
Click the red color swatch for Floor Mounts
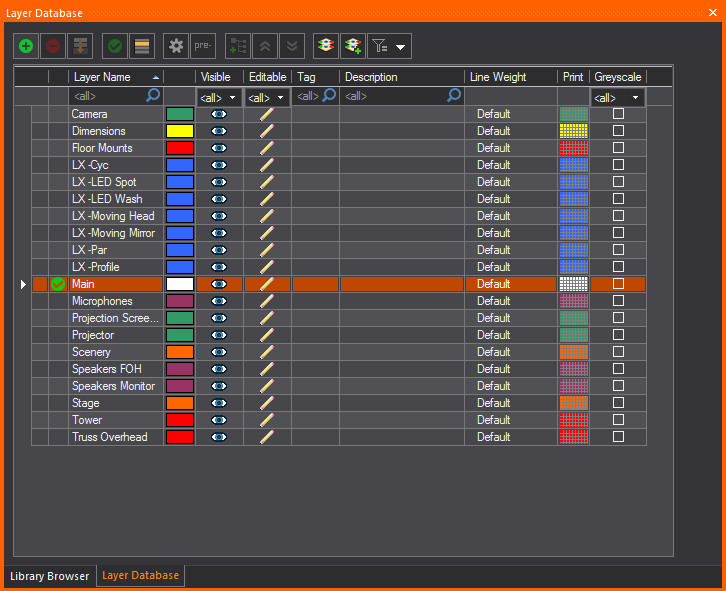point(180,148)
